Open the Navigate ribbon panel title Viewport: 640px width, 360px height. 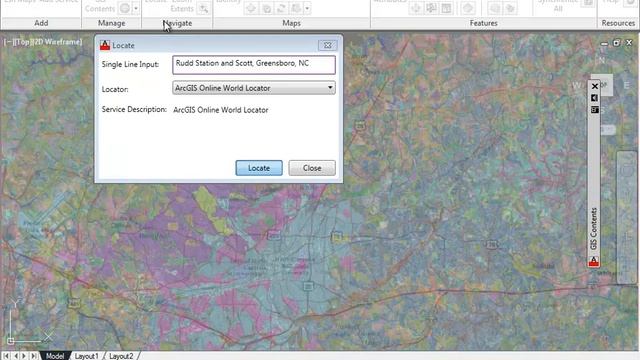pos(177,23)
